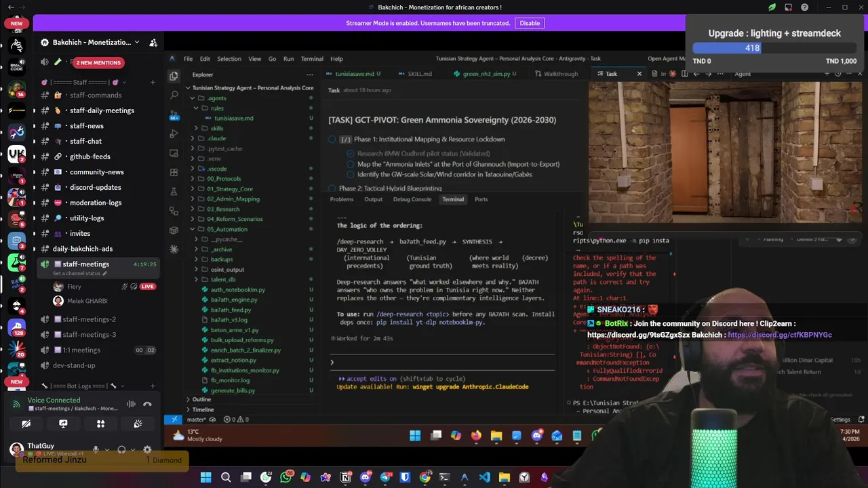Screen dimensions: 868x488
Task: Open Run and Debug in the IDE activity bar
Action: tap(174, 134)
